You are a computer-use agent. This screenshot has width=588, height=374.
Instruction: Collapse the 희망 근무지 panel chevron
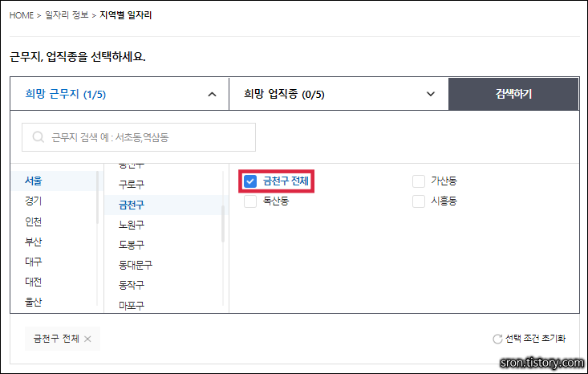(x=212, y=94)
